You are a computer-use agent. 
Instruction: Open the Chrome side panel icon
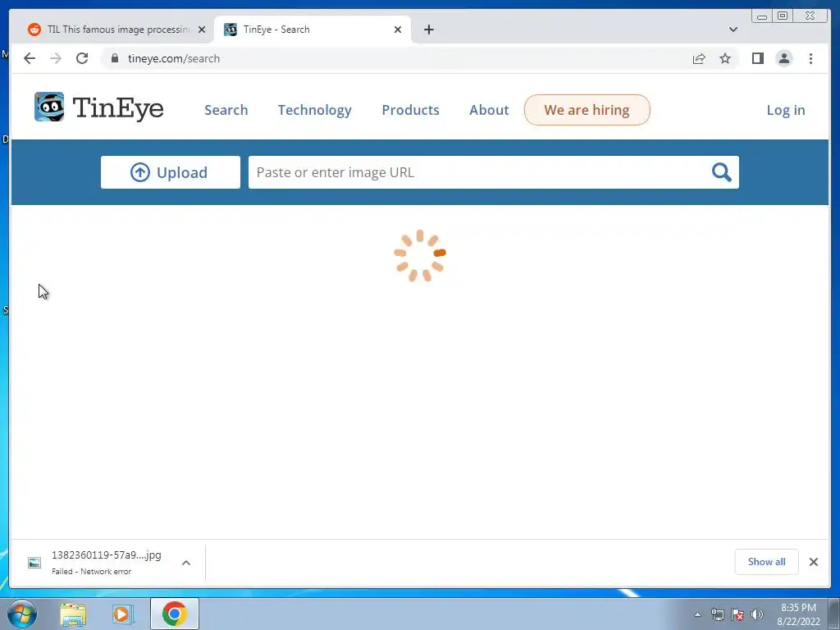(x=757, y=58)
